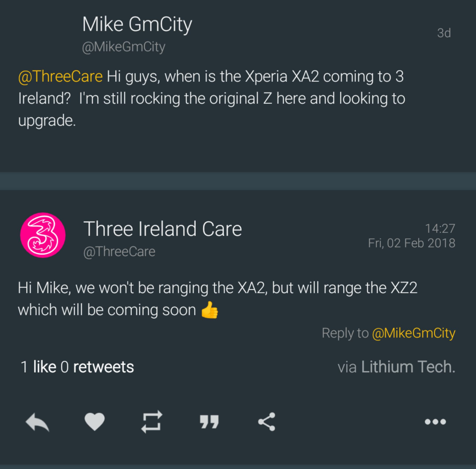Expand more tweet actions via the three dots
This screenshot has height=469, width=476.
[x=435, y=422]
